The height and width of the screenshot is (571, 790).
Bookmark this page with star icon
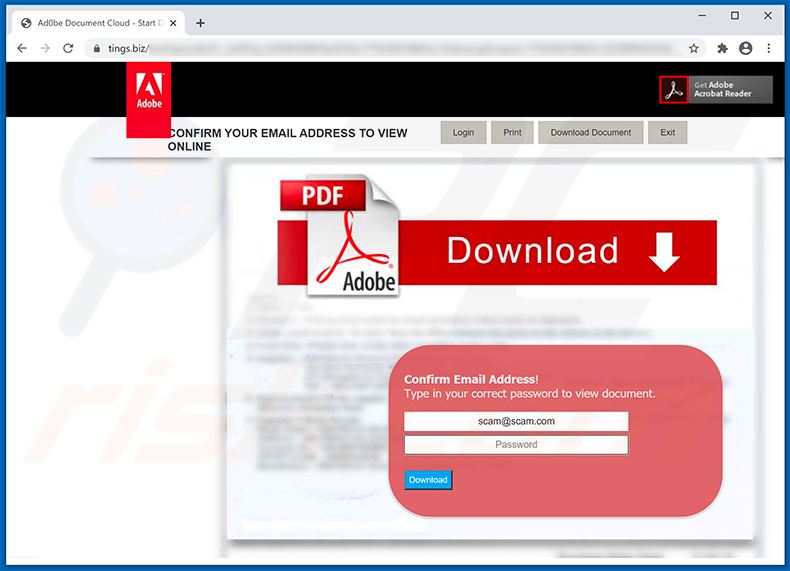pos(694,48)
